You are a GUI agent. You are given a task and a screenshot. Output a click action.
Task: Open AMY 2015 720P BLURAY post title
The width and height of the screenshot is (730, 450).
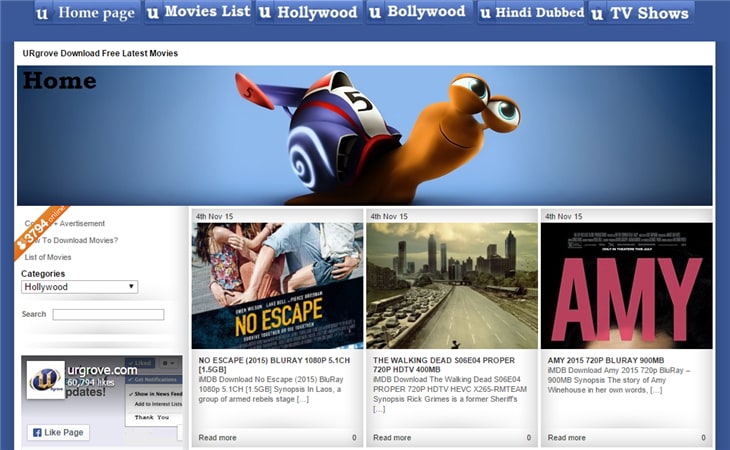coord(606,360)
